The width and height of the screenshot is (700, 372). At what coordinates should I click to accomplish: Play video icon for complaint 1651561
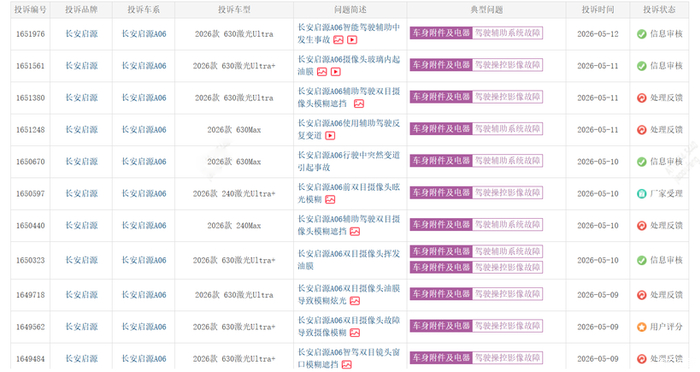pos(336,72)
